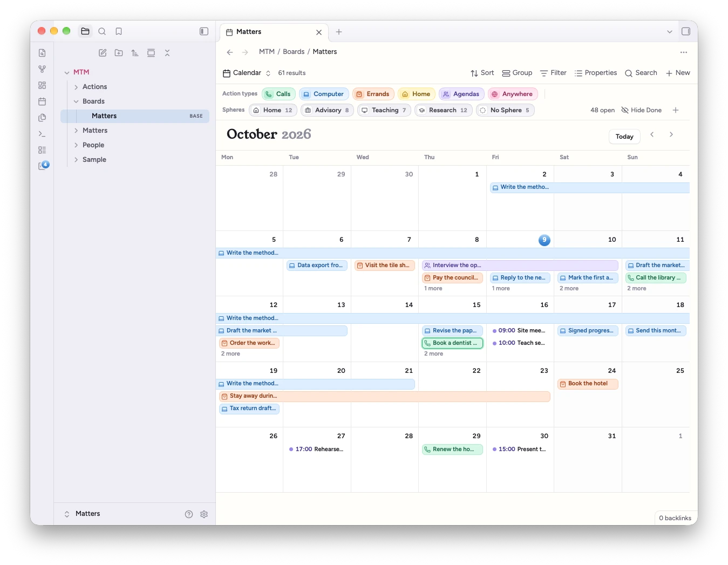Navigate back with the left arrow
This screenshot has height=565, width=728.
[230, 52]
